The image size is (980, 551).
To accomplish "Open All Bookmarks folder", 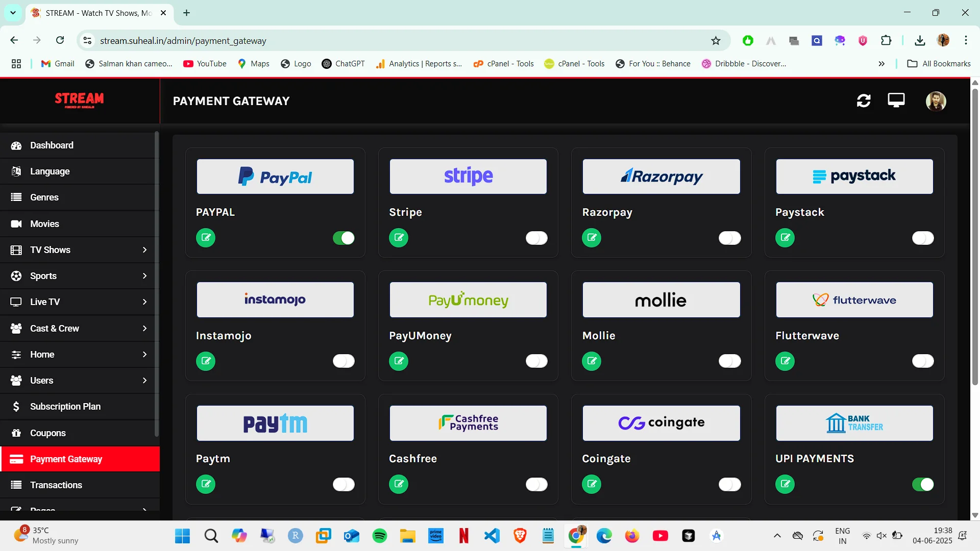I will point(939,64).
